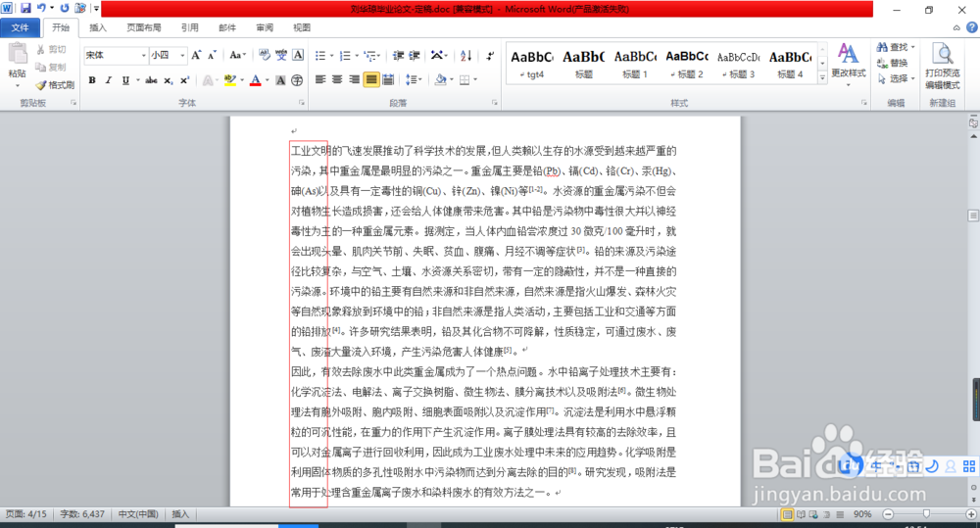The width and height of the screenshot is (980, 528).
Task: Switch to the Page Layout (页面布局) tab
Action: click(x=144, y=27)
